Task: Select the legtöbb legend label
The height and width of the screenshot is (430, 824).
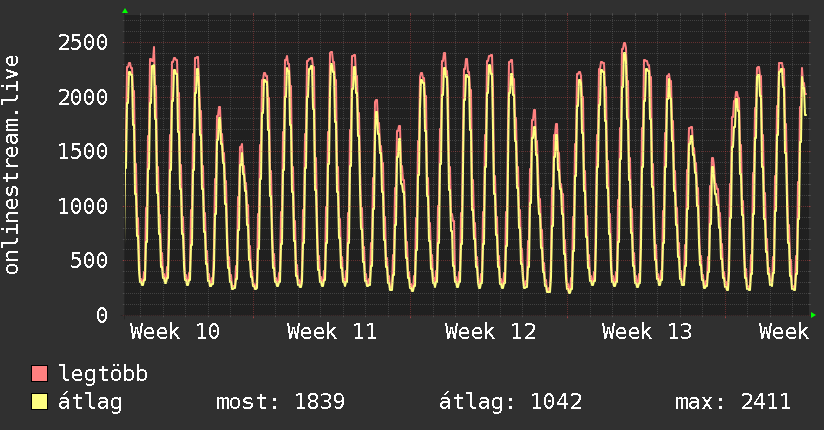Action: click(103, 375)
